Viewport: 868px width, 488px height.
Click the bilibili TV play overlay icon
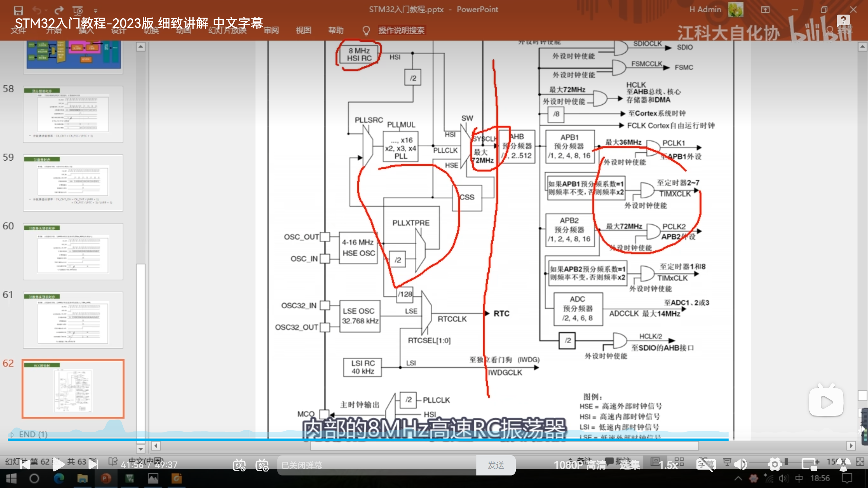(826, 402)
